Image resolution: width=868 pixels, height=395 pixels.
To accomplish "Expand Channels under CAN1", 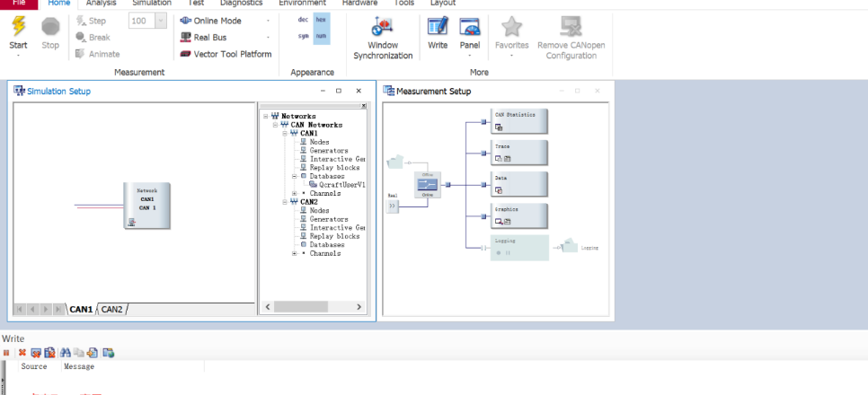I will tap(294, 194).
